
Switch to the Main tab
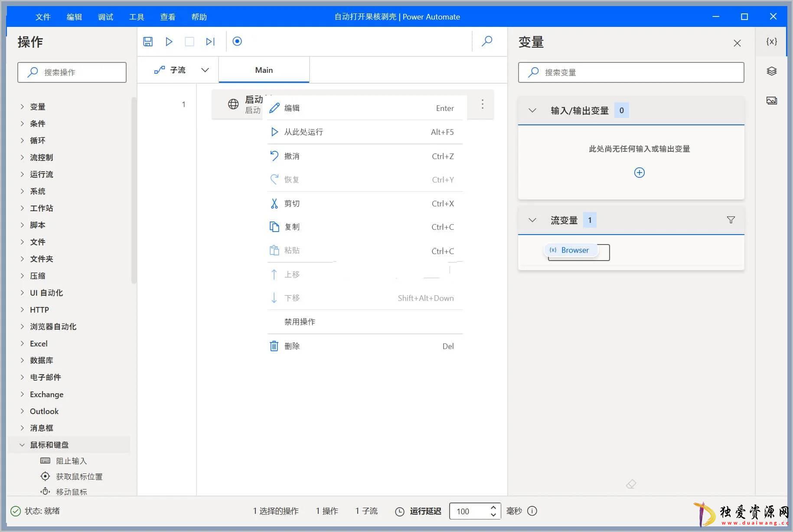[264, 70]
